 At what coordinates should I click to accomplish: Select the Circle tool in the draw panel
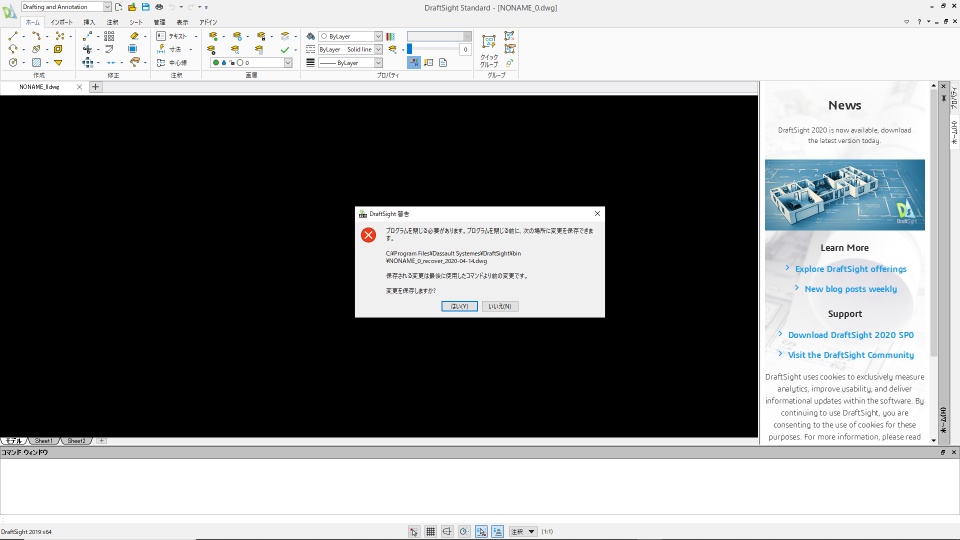13,62
